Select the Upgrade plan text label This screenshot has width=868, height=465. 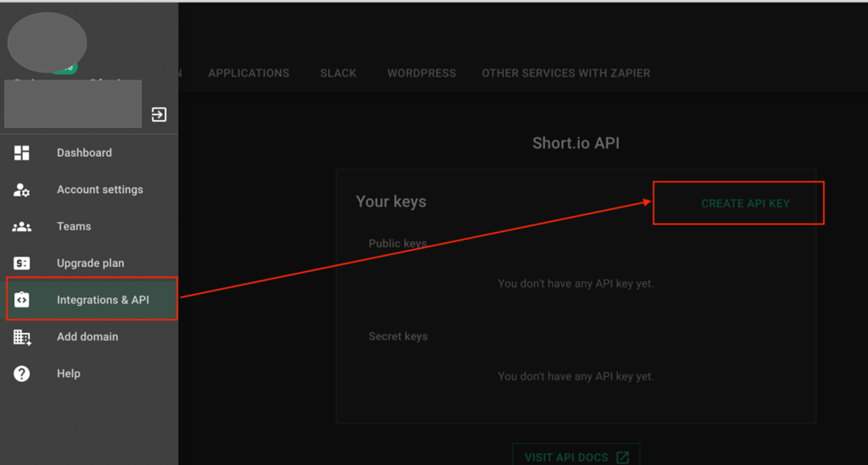tap(91, 263)
